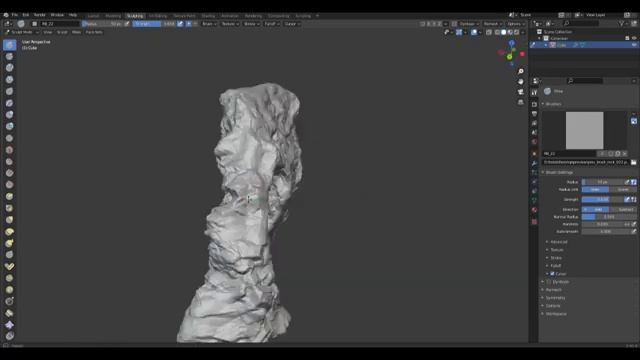Open the Options dropdown in header
Viewport: 640px width, 360px height.
tap(515, 24)
